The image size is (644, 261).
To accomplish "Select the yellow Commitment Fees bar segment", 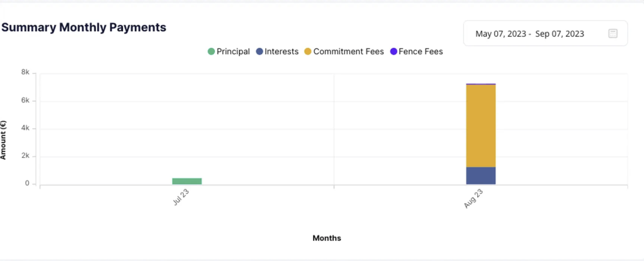I will pos(480,126).
